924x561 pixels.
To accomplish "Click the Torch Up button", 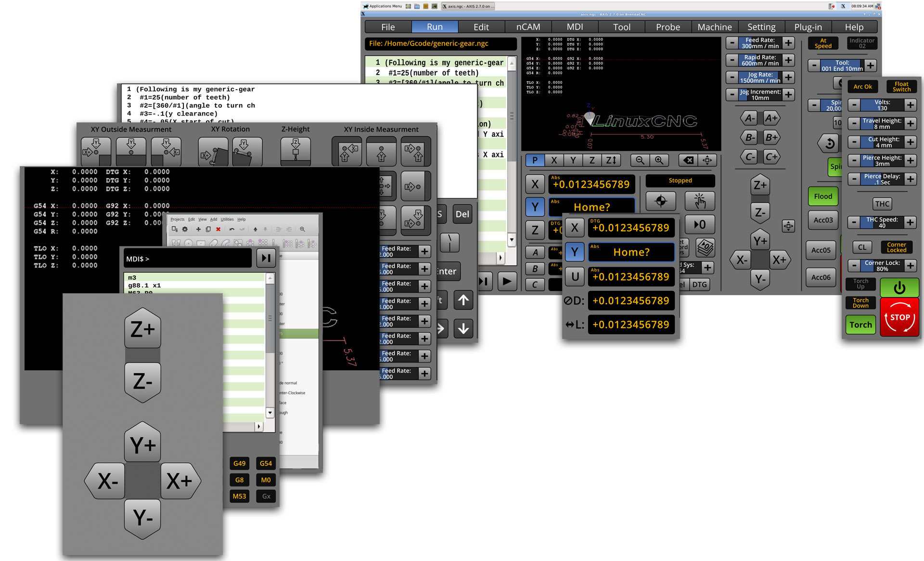I will (860, 284).
